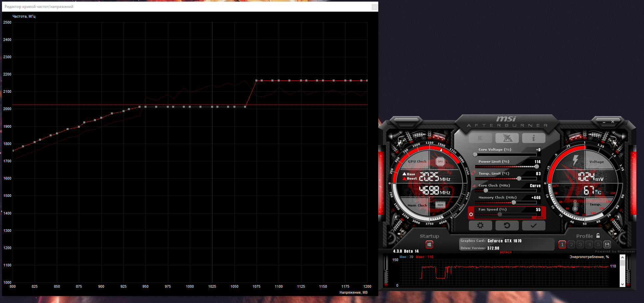644x303 pixels.
Task: Select the curve point at 800 mV
Action: (13, 151)
